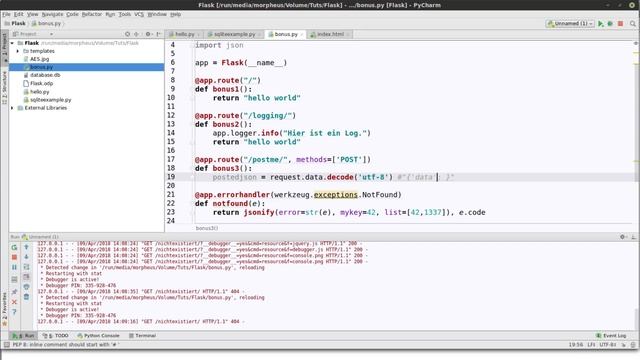Click the UTF-8 encoding in status bar

click(x=607, y=345)
